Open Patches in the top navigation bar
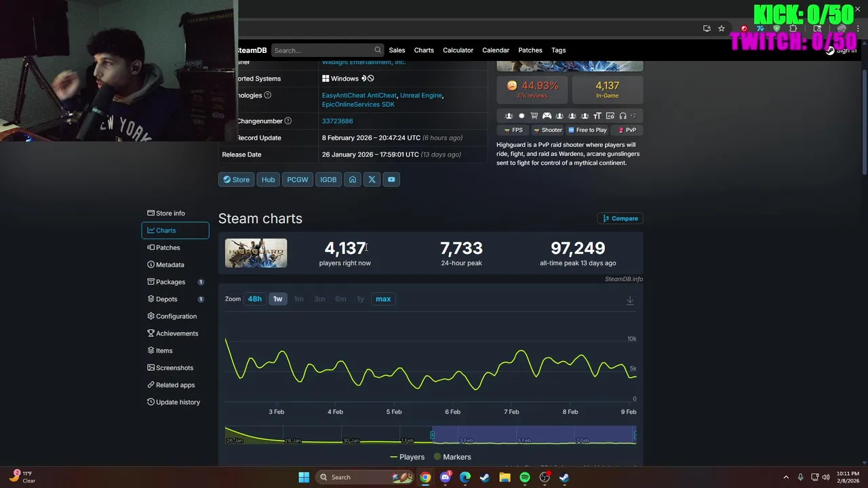 tap(530, 50)
